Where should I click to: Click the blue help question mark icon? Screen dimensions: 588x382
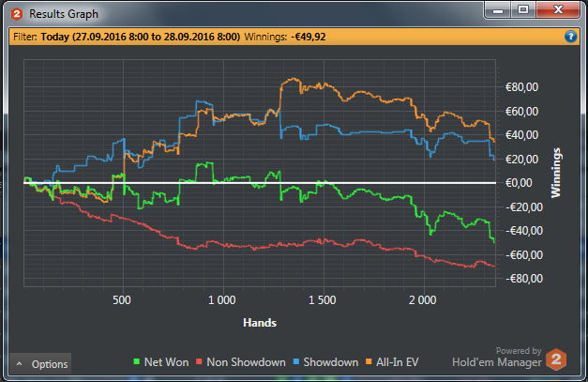tap(570, 37)
